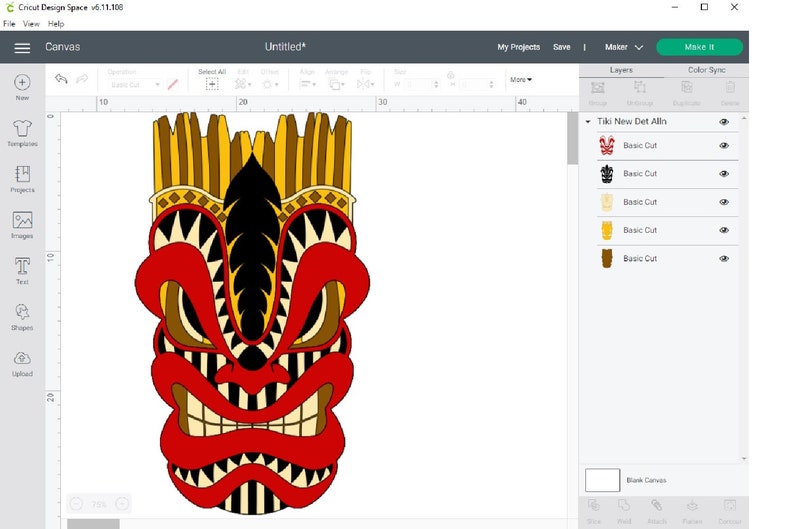
Task: Hide the brown Basic Cut layer
Action: click(x=724, y=258)
